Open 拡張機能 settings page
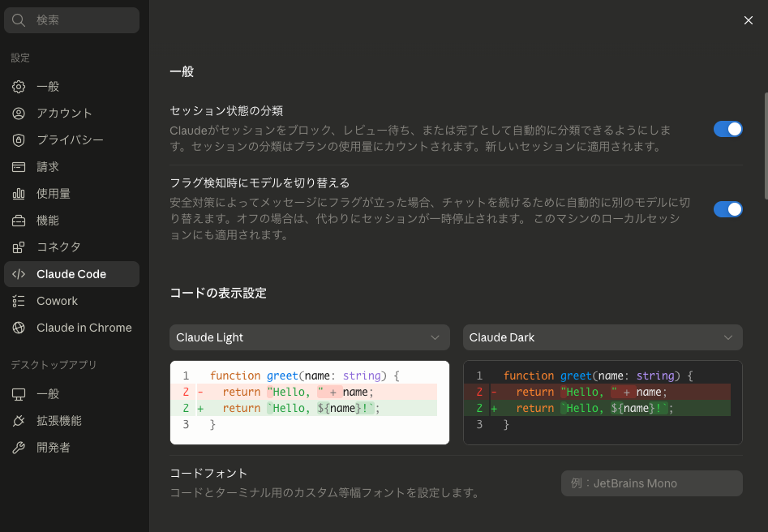 point(71,421)
